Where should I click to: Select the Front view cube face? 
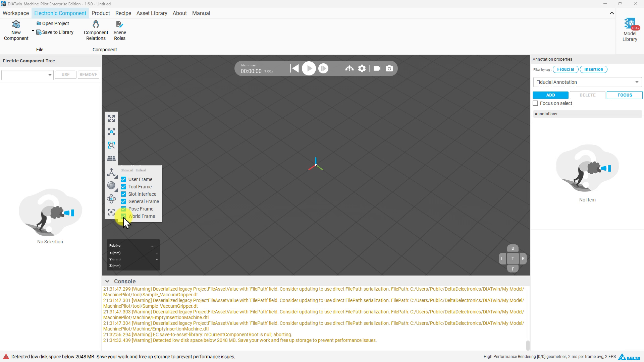(513, 269)
